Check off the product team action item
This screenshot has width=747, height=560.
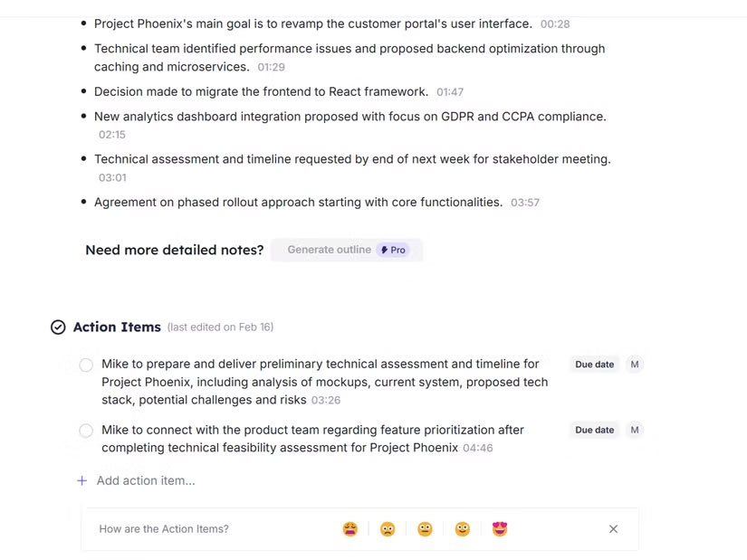(x=86, y=431)
